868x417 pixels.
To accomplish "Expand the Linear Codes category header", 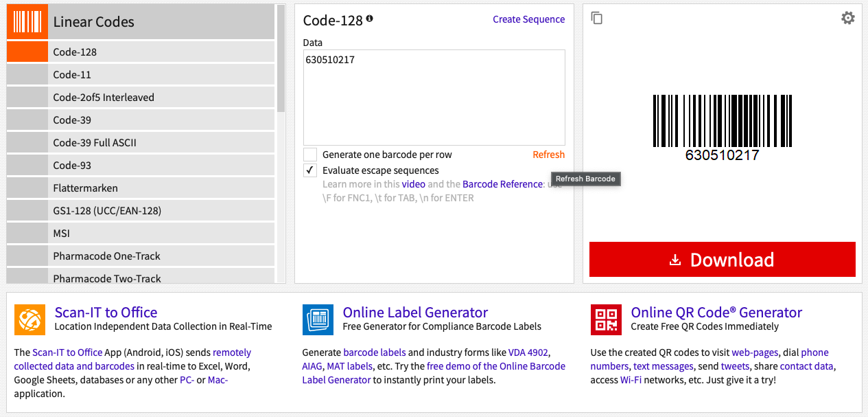I will pyautogui.click(x=141, y=22).
